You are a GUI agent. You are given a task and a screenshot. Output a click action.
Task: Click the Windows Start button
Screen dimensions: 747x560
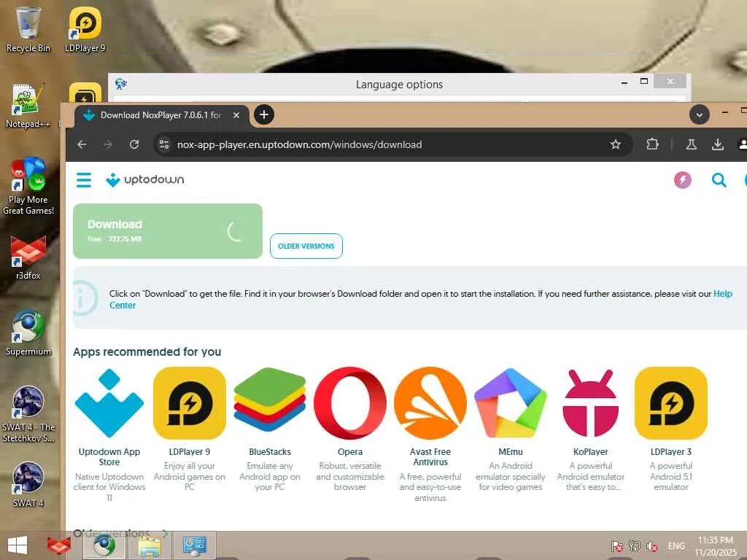tap(18, 545)
